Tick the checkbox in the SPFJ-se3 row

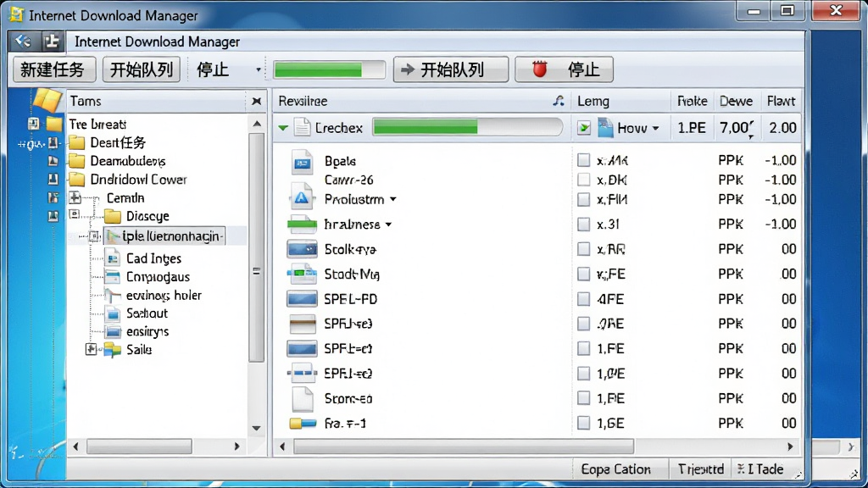click(583, 324)
